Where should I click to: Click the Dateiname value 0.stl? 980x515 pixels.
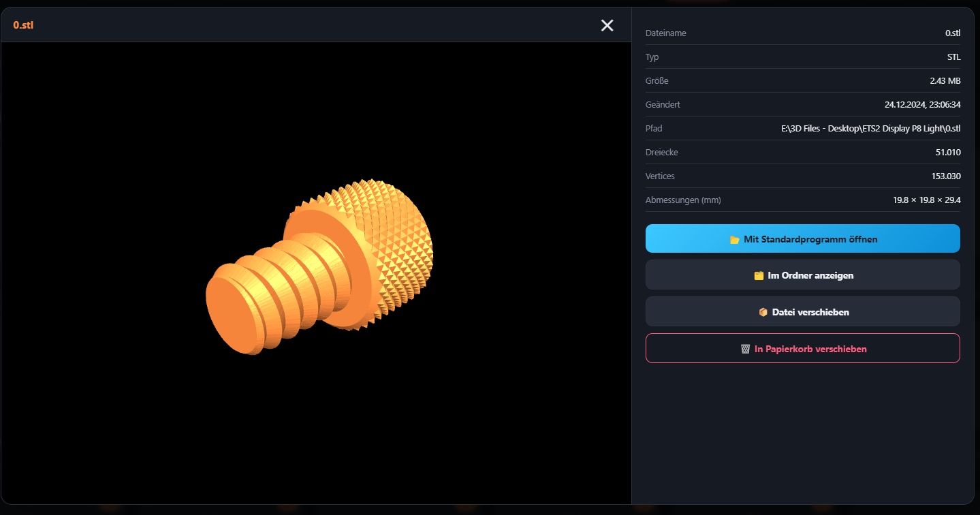tap(953, 33)
